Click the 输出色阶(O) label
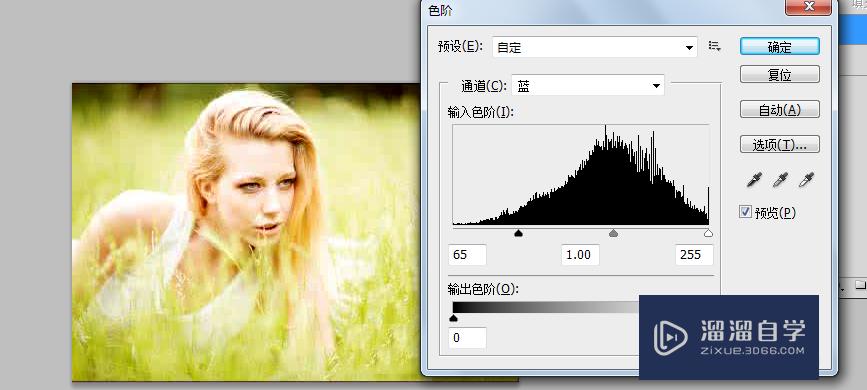Screen dimensions: 867x390 click(483, 289)
